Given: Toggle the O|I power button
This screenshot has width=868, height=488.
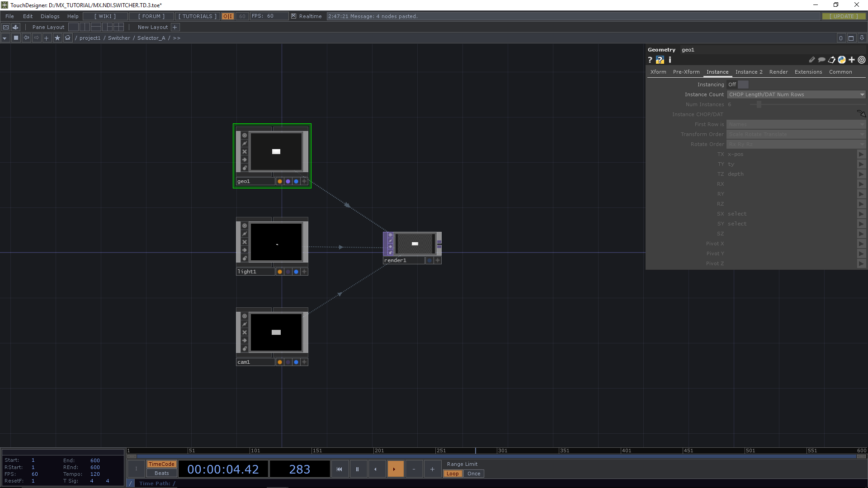Looking at the screenshot, I should [x=228, y=16].
